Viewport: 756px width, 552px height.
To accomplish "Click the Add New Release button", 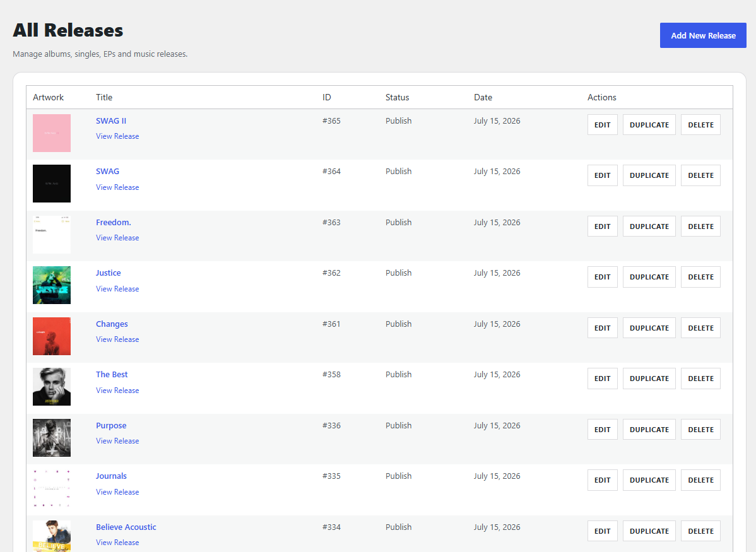I will point(703,35).
